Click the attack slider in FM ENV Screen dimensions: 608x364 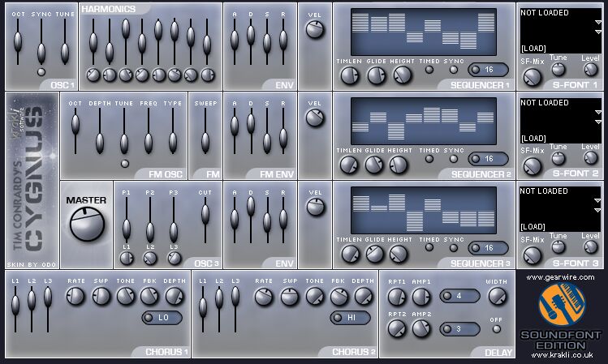point(235,131)
